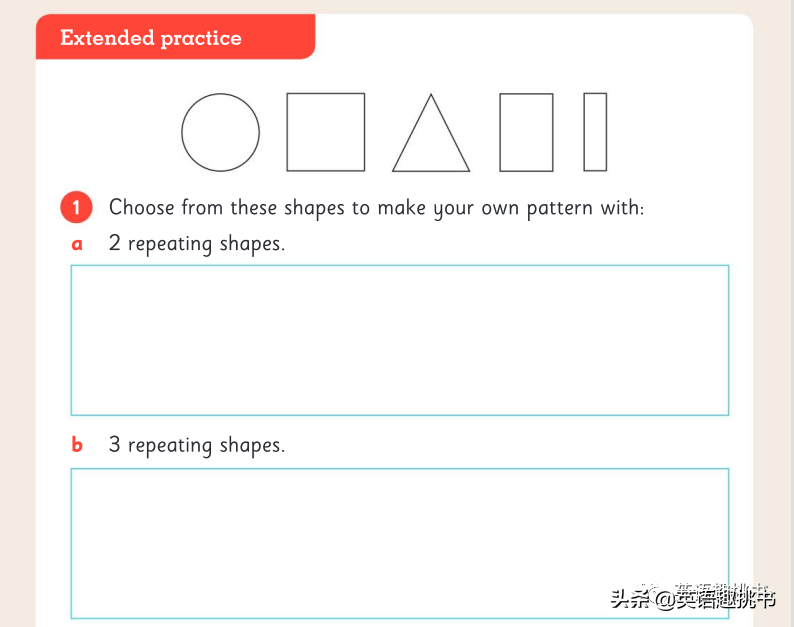The image size is (794, 627).
Task: Click inside the 2 repeating shapes answer box
Action: (400, 340)
